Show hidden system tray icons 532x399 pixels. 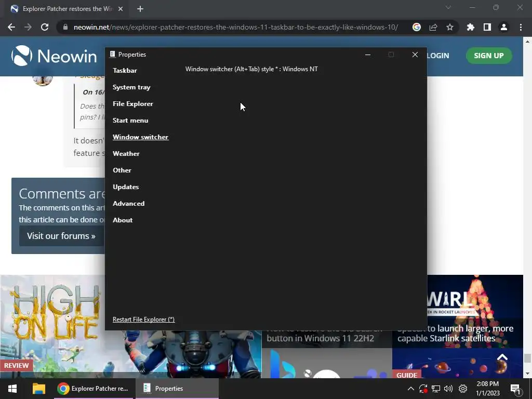tap(410, 389)
